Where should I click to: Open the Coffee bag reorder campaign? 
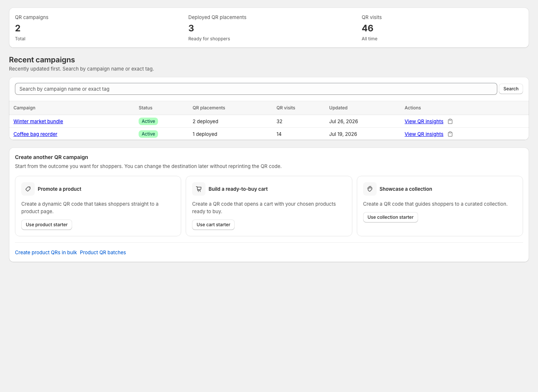click(35, 134)
